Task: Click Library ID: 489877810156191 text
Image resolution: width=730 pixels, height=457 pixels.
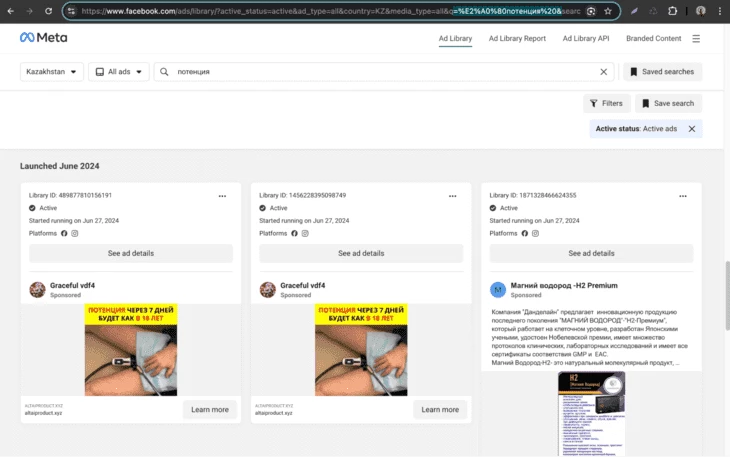Action: click(70, 195)
